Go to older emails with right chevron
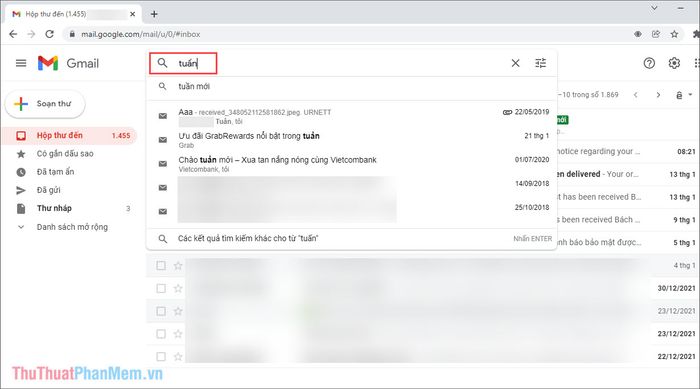 (x=658, y=95)
